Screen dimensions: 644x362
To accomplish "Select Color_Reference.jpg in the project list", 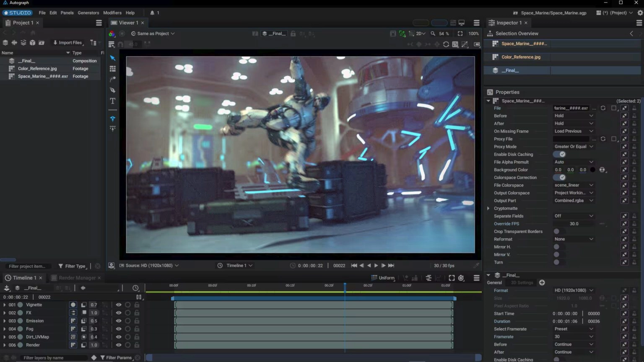I will pos(37,69).
